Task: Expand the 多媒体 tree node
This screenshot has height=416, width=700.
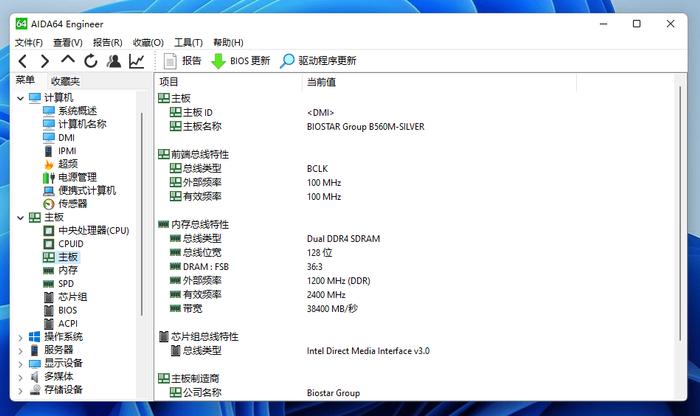Action: click(x=20, y=378)
